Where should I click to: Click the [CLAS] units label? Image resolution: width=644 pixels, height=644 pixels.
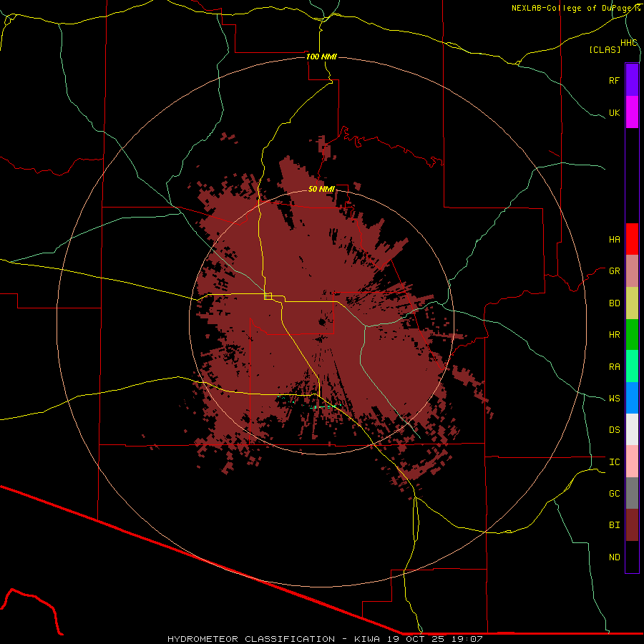[605, 49]
